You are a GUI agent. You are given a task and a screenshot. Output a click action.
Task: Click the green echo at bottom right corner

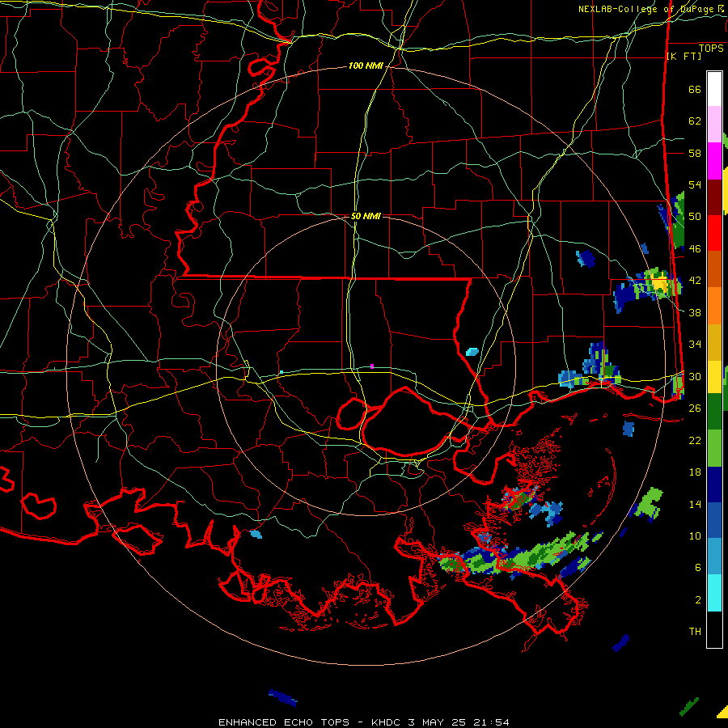tap(689, 706)
